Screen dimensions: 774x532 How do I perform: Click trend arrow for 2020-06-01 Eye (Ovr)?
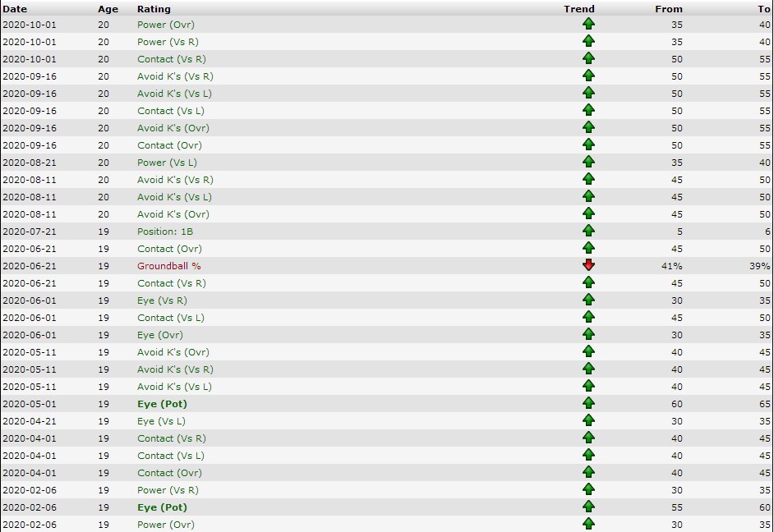(x=588, y=334)
